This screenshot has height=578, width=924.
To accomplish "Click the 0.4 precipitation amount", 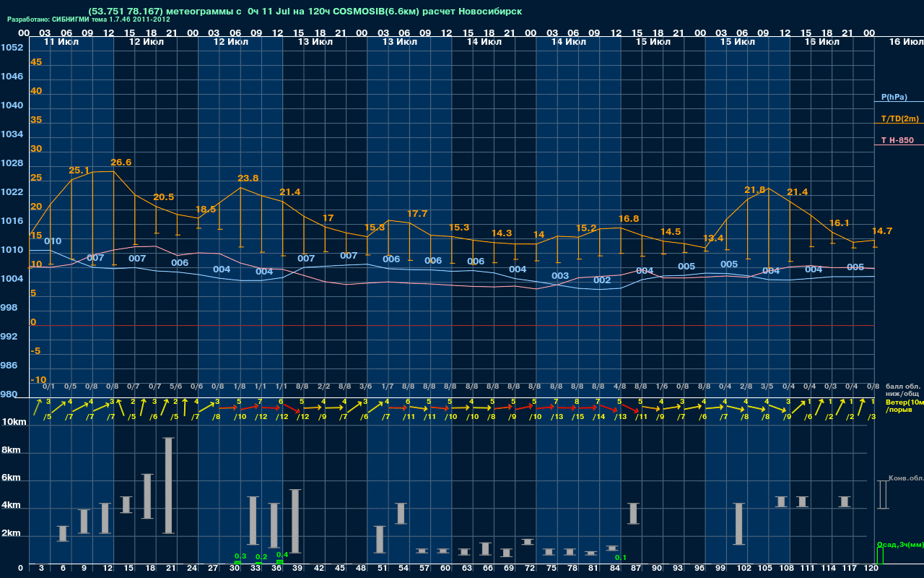I will pyautogui.click(x=282, y=555).
